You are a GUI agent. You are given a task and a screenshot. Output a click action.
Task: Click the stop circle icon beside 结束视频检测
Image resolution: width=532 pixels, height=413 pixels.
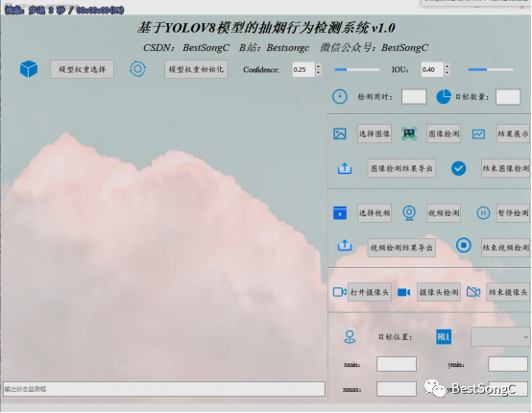click(x=464, y=245)
